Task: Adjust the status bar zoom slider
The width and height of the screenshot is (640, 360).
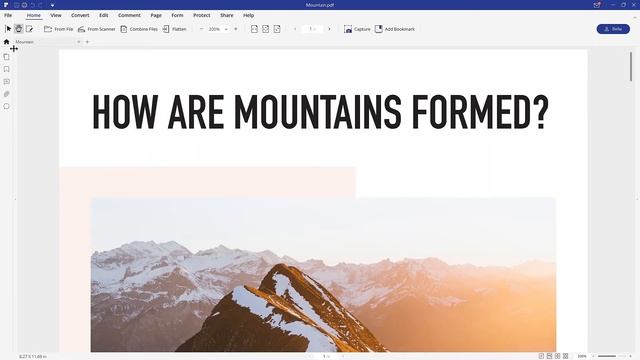Action: pyautogui.click(x=611, y=356)
